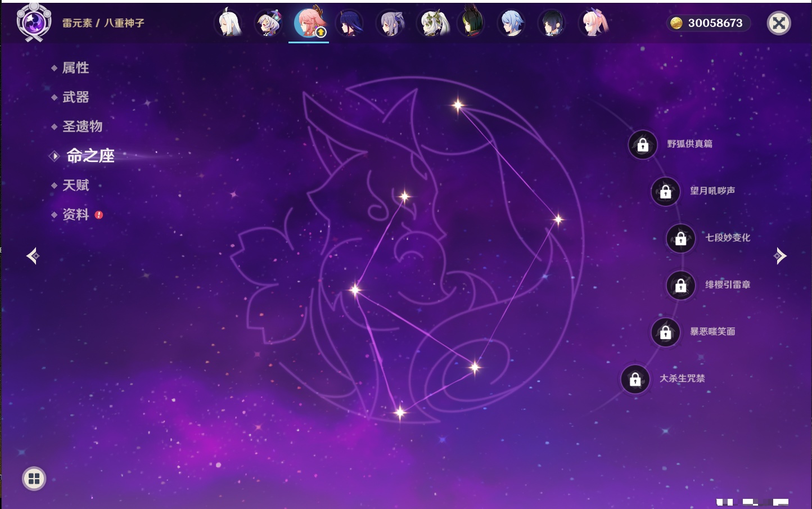Switch to Keqing's lilac twin-bun avatar
Viewport: 812px width, 509px height.
tap(390, 23)
